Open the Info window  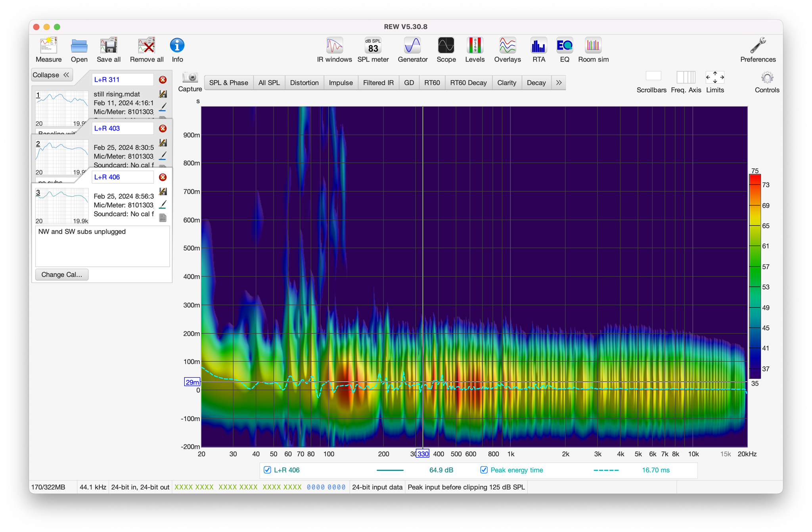[x=177, y=50]
